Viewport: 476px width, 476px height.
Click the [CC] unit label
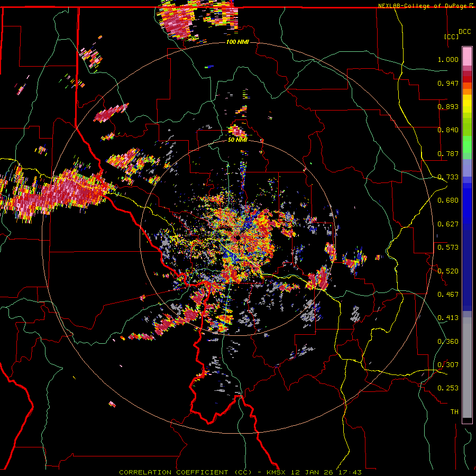click(452, 36)
